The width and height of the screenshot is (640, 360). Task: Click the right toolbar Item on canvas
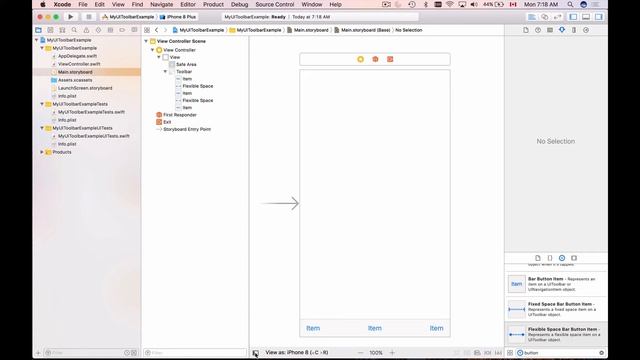pyautogui.click(x=436, y=328)
